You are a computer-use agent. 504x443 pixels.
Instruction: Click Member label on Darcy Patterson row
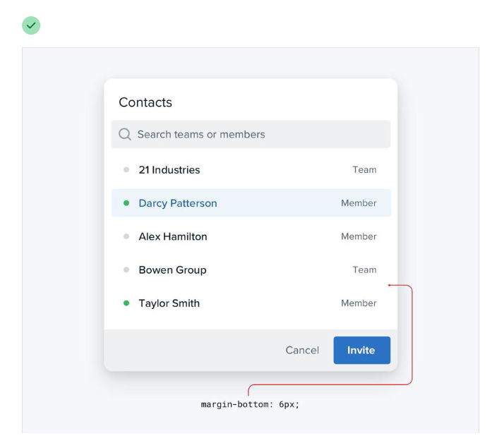click(x=359, y=203)
